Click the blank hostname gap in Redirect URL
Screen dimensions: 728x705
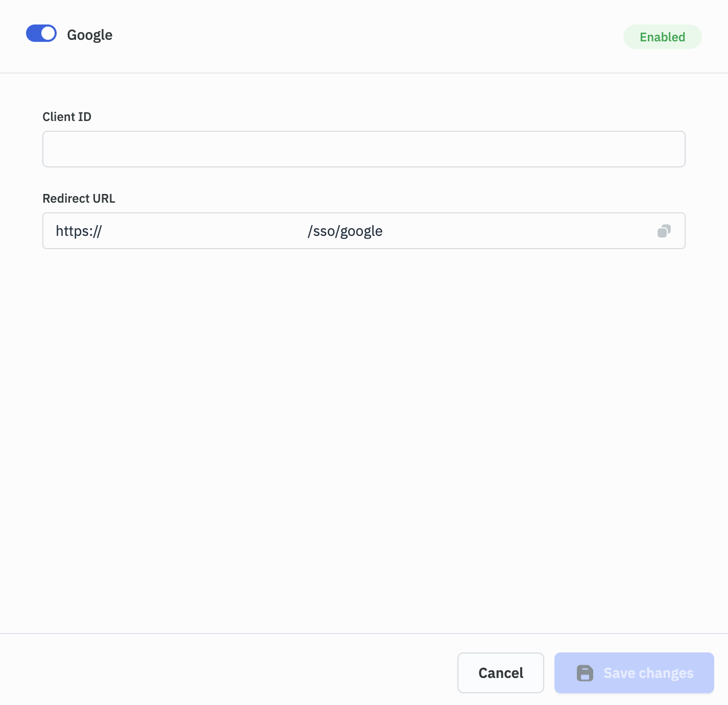pyautogui.click(x=204, y=231)
